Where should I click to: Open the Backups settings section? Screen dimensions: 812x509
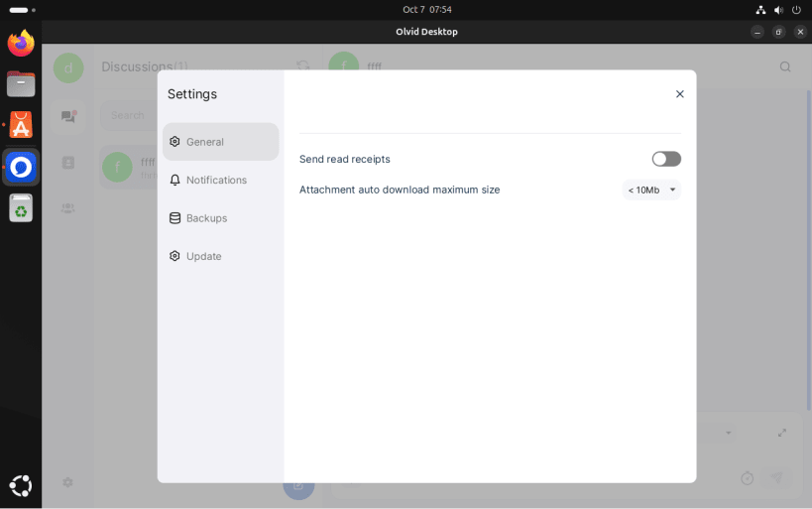[221, 218]
